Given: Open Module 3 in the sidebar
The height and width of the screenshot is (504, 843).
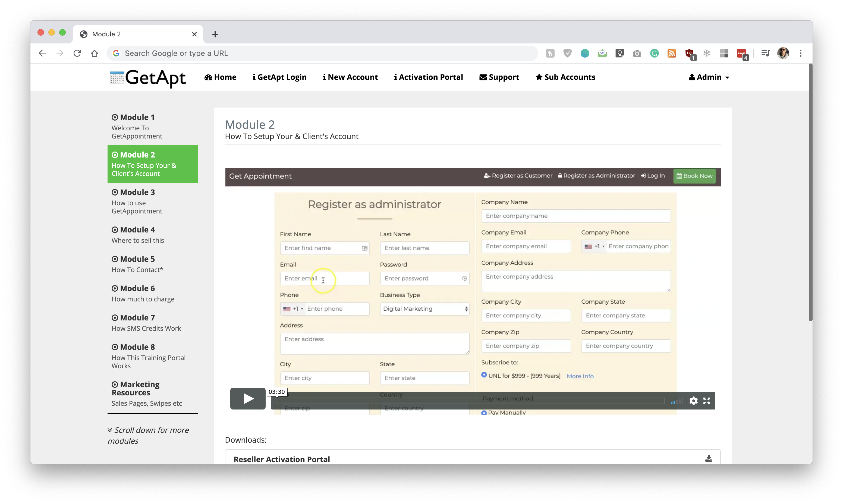Looking at the screenshot, I should (137, 193).
